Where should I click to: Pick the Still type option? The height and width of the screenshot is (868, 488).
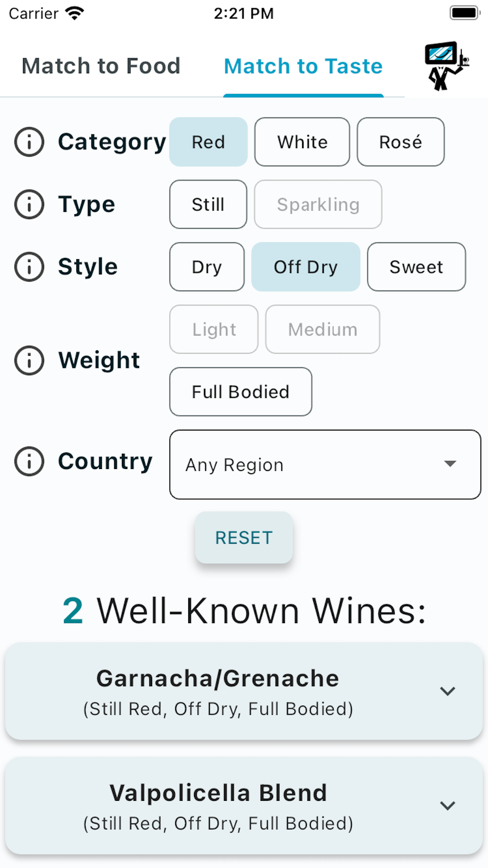208,204
